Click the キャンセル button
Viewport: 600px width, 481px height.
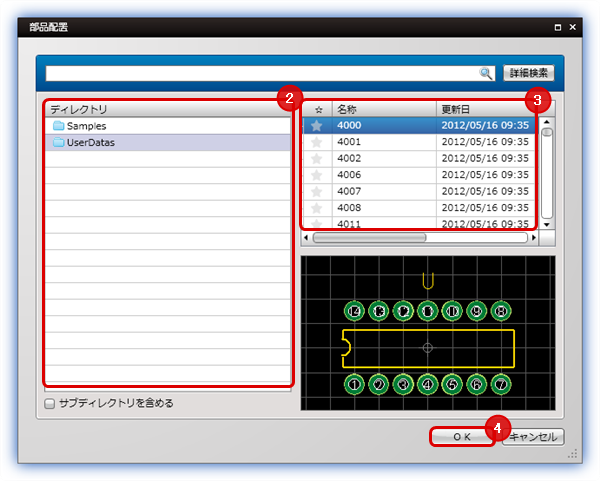(x=533, y=437)
